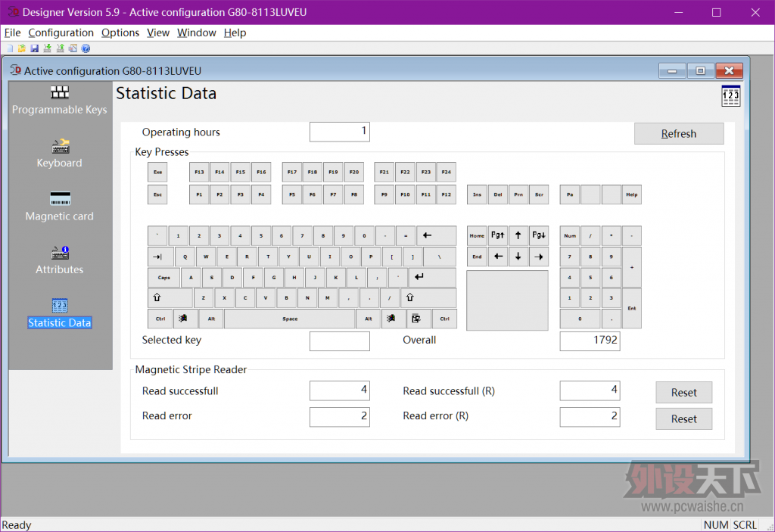The height and width of the screenshot is (532, 775).
Task: Select the Num lock key
Action: click(x=570, y=236)
